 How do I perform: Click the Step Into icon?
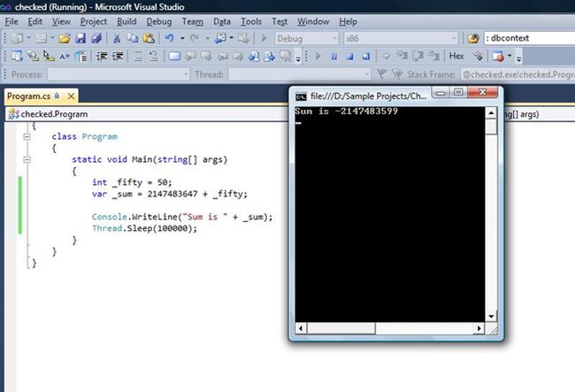point(402,56)
